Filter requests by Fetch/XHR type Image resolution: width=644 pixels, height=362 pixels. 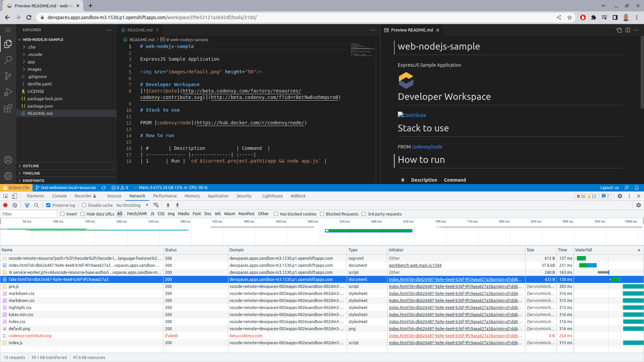(137, 214)
